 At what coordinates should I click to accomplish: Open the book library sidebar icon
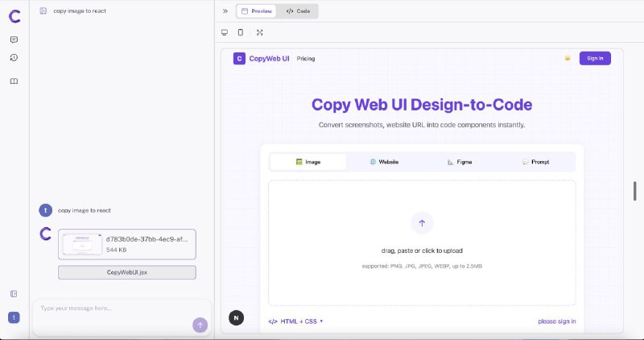[x=14, y=81]
